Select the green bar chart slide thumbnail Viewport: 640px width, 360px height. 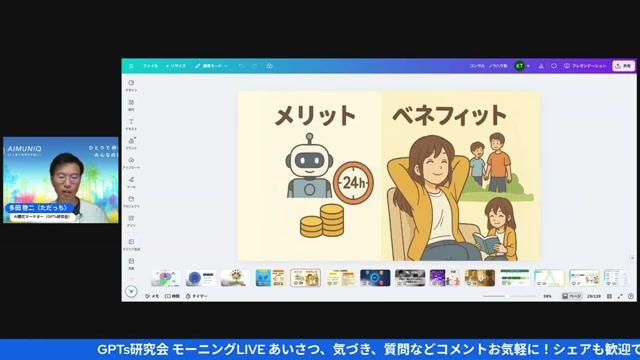point(515,278)
